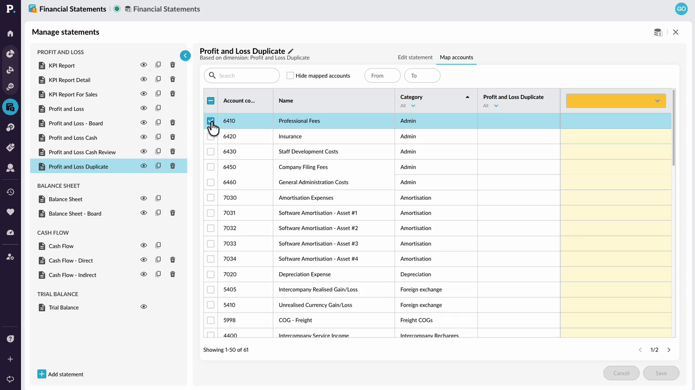Viewport: 695px width, 390px height.
Task: Click the plus icon in left sidebar
Action: [10, 359]
